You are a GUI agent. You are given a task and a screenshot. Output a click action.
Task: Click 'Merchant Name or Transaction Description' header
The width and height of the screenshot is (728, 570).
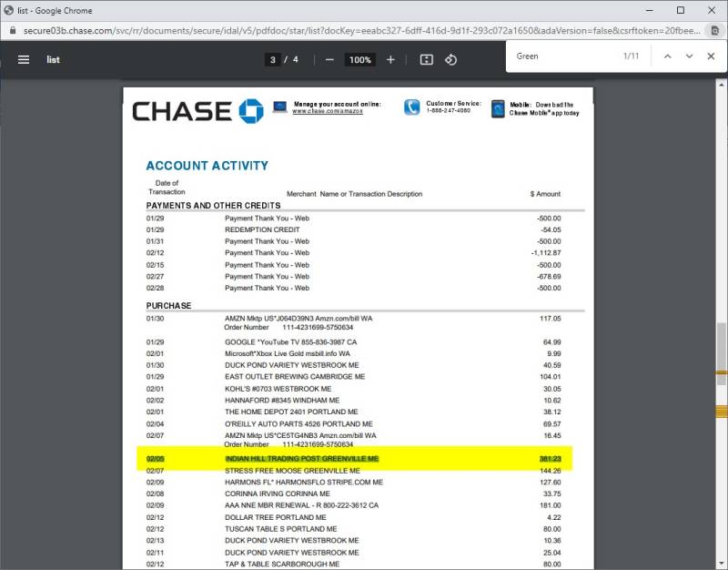(355, 194)
